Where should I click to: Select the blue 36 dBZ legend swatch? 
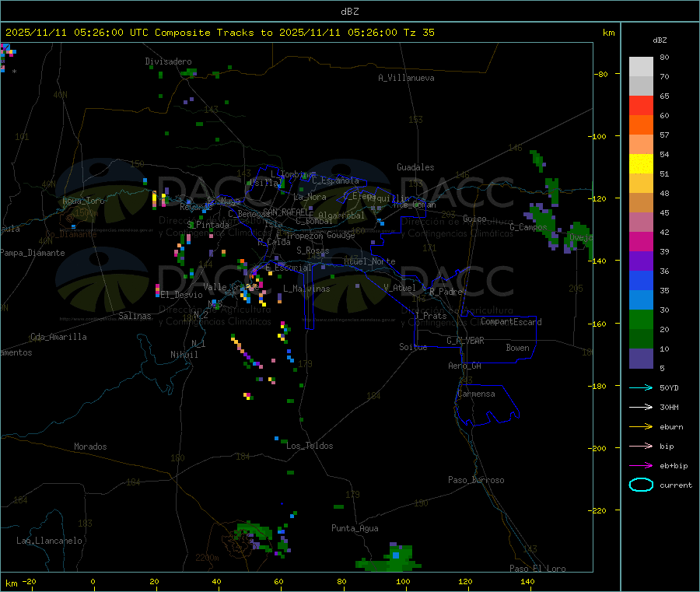(641, 280)
